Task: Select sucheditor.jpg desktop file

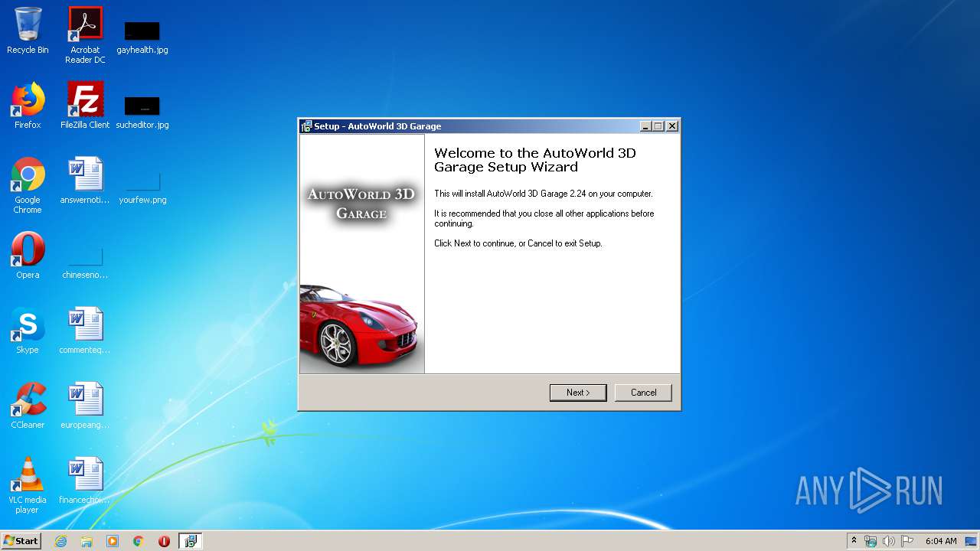Action: coord(142,113)
